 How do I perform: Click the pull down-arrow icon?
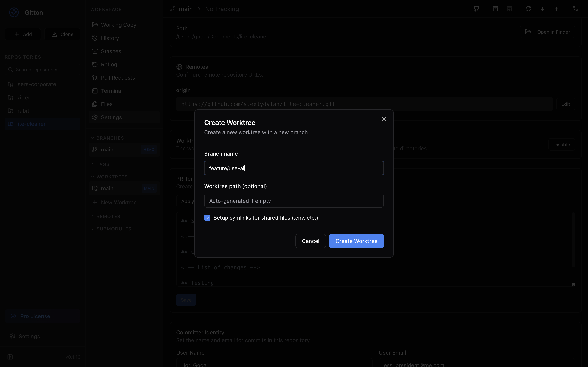[x=542, y=9]
